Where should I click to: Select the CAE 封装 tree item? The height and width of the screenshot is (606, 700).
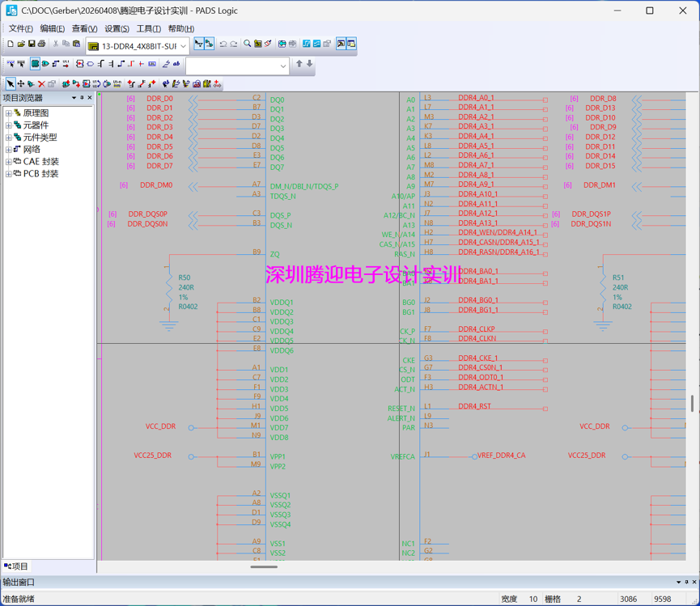click(40, 162)
